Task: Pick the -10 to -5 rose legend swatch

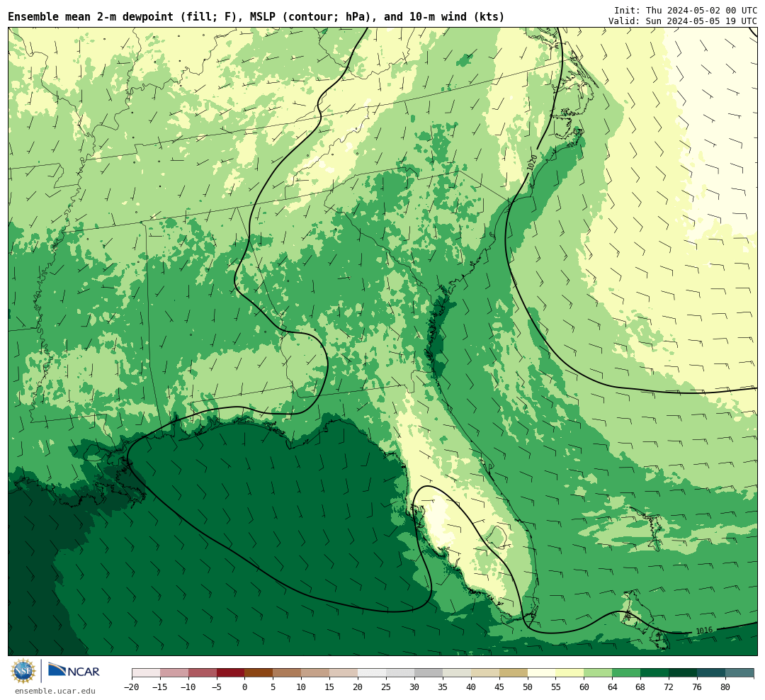Action: pos(203,673)
